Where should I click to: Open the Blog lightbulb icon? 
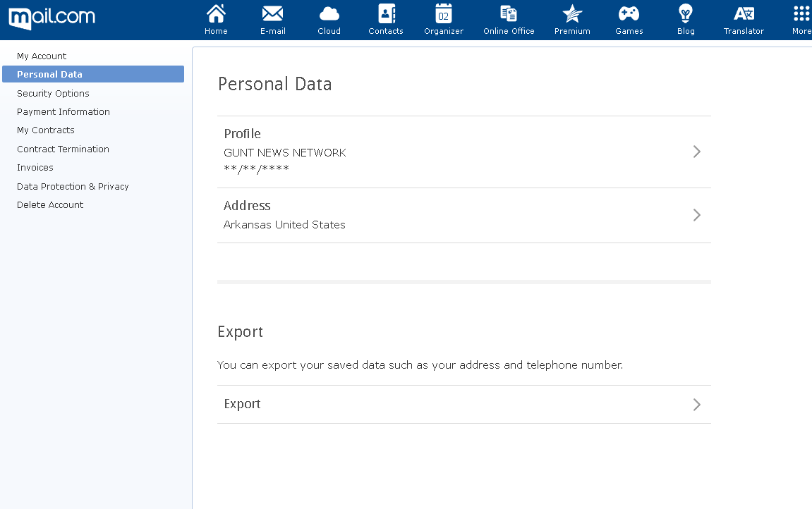click(686, 14)
